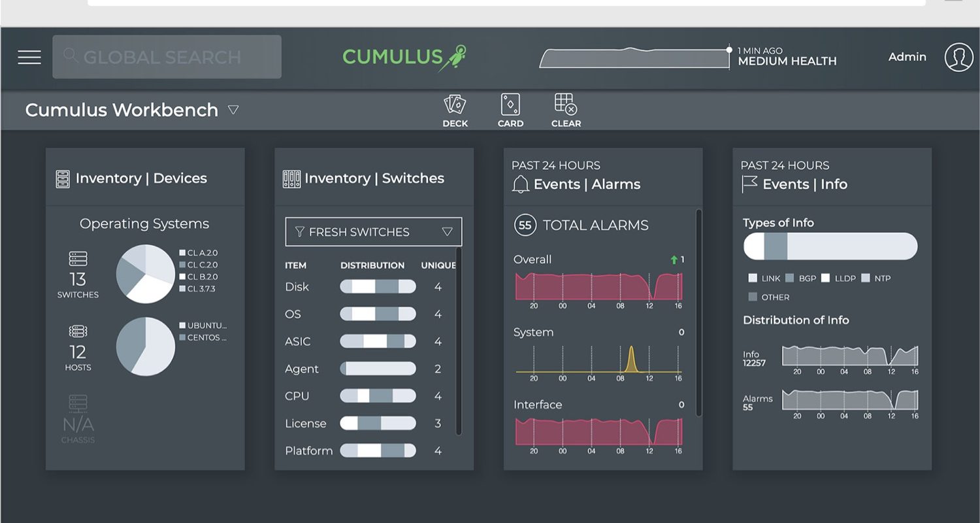
Task: Click the Card icon
Action: pyautogui.click(x=510, y=104)
